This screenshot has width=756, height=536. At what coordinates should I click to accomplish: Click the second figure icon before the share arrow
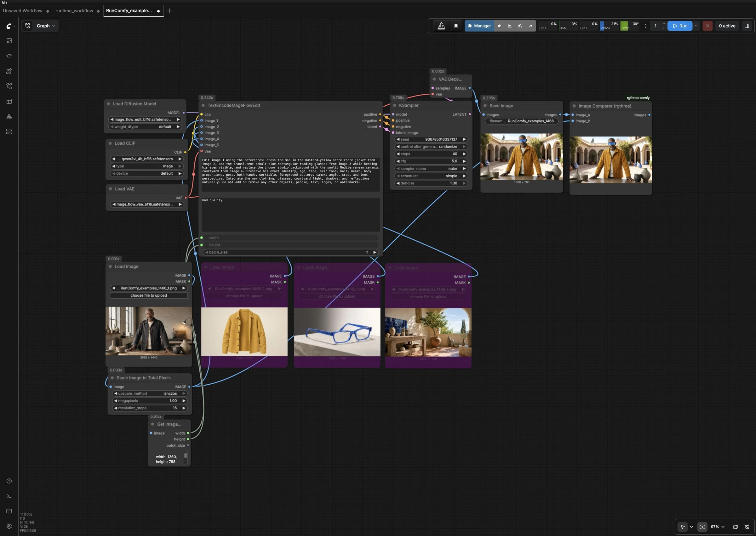[x=520, y=26]
